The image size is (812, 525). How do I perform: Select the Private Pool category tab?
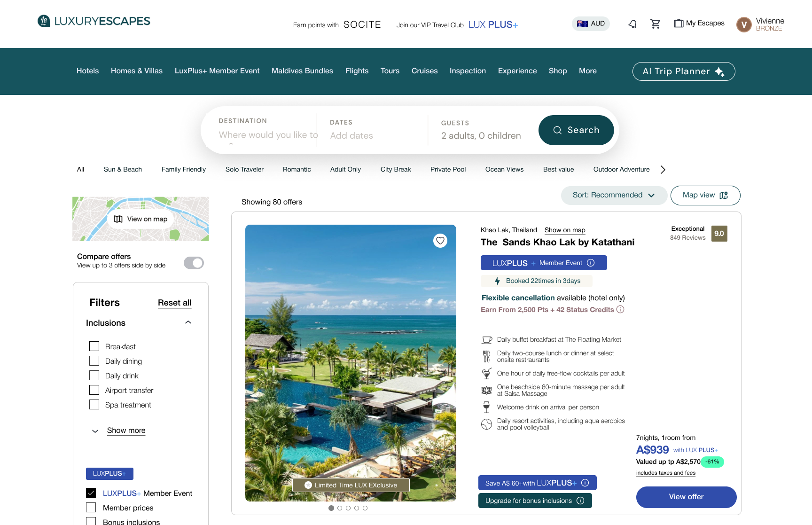point(448,170)
